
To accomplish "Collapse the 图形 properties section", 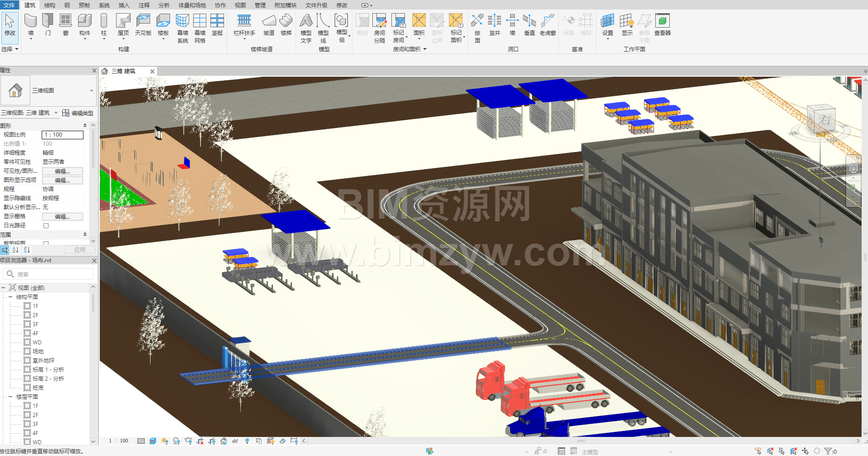I will (x=85, y=126).
